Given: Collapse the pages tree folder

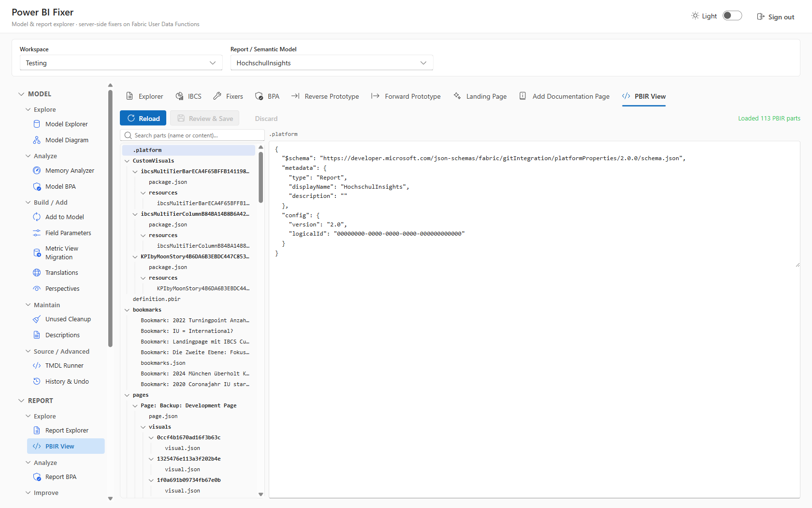Looking at the screenshot, I should (127, 395).
